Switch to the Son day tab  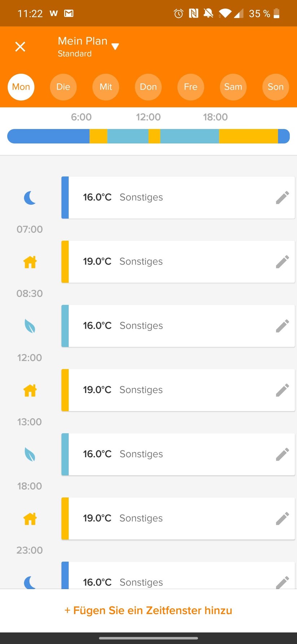[x=275, y=87]
